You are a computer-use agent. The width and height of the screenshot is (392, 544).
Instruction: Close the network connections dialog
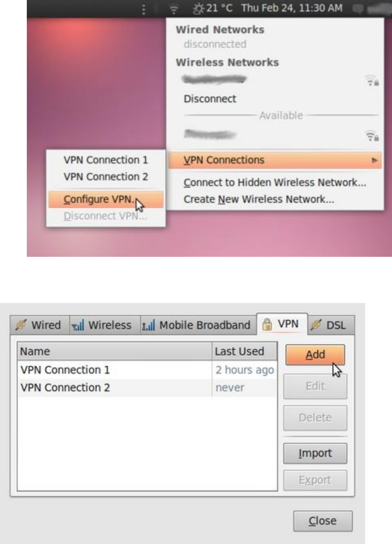point(323,521)
